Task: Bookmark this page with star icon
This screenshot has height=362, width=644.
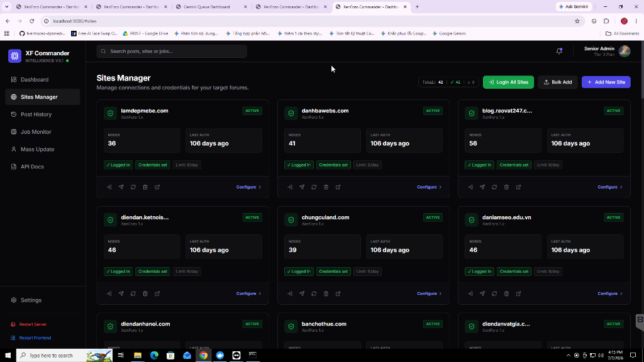Action: tap(577, 21)
